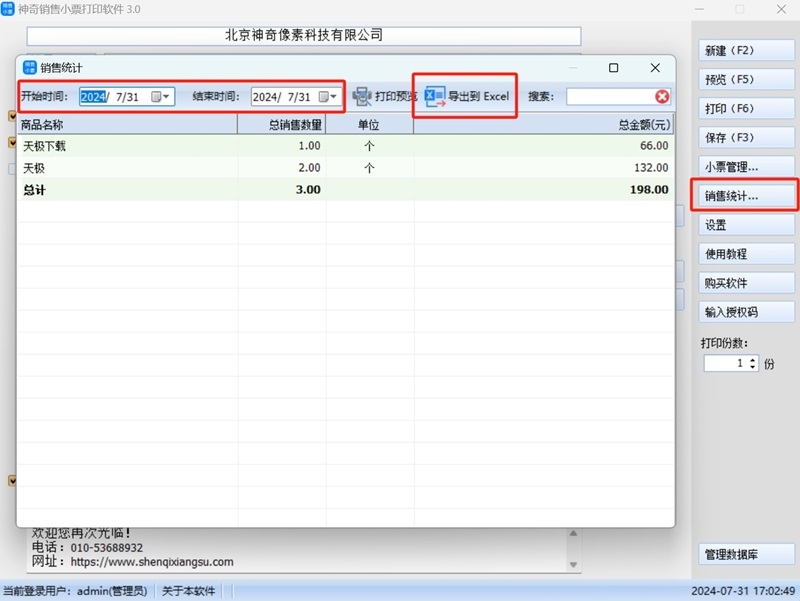Click 新建 (F2) button

[x=746, y=51]
